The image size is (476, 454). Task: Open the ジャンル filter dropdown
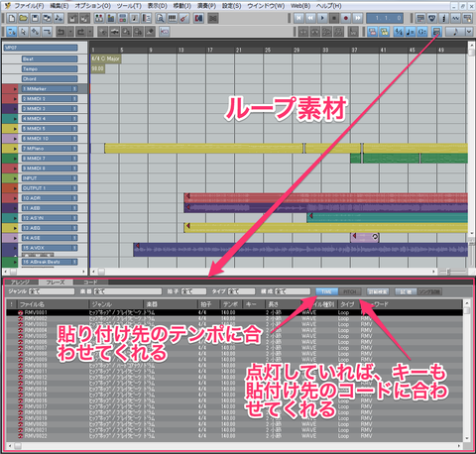coord(52,291)
